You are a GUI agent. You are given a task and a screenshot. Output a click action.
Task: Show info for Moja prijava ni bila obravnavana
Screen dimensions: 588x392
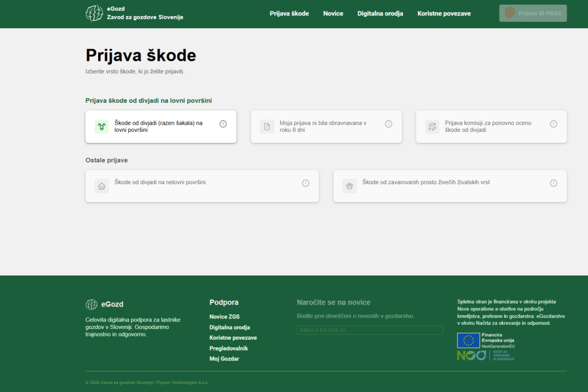click(x=388, y=124)
